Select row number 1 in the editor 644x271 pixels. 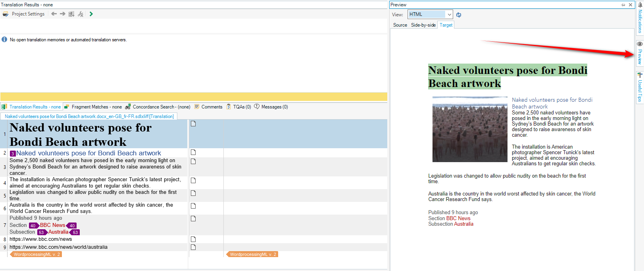pyautogui.click(x=5, y=134)
